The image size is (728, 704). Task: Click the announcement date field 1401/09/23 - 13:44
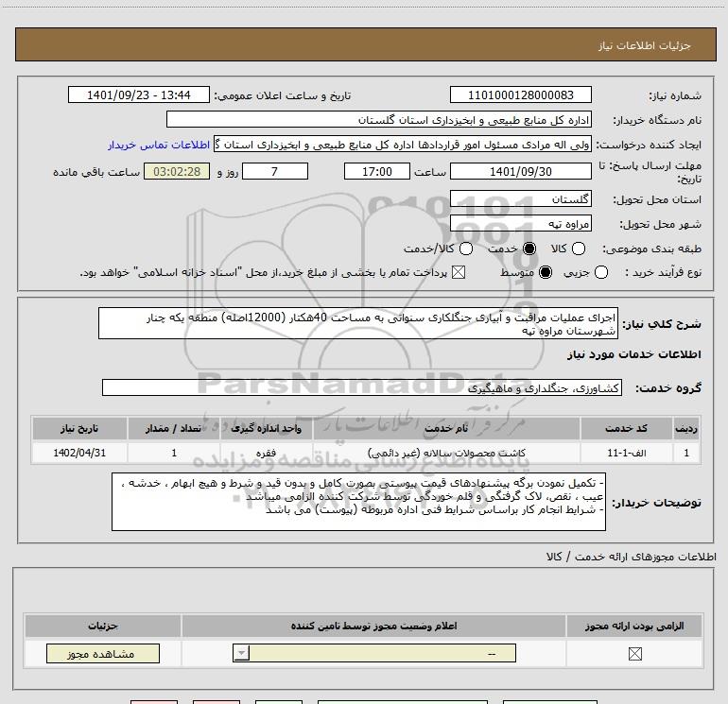139,95
